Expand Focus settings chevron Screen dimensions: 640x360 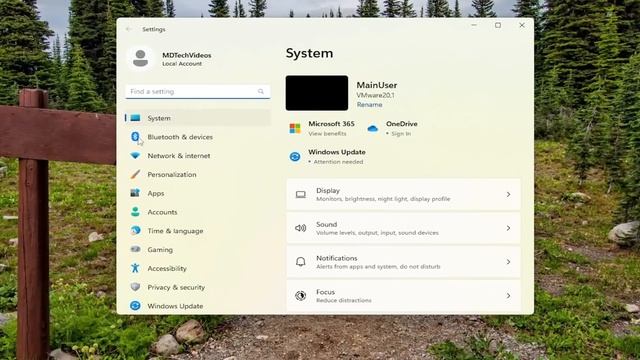[508, 296]
